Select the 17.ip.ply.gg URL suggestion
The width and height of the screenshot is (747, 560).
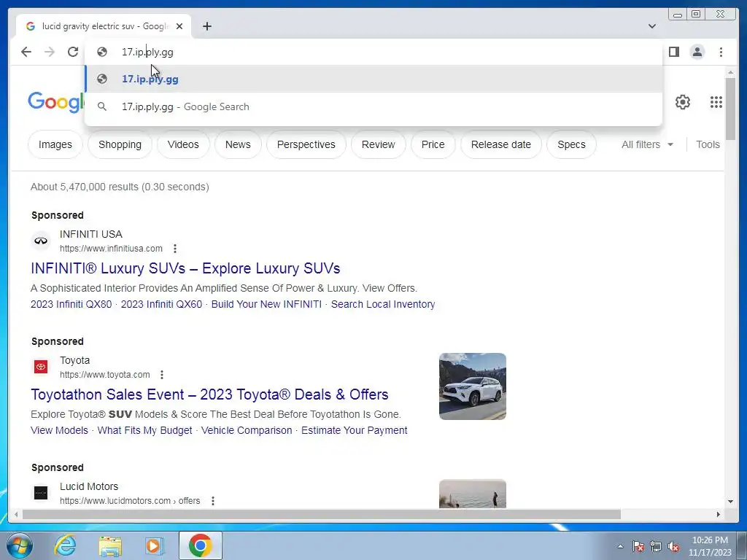[373, 79]
